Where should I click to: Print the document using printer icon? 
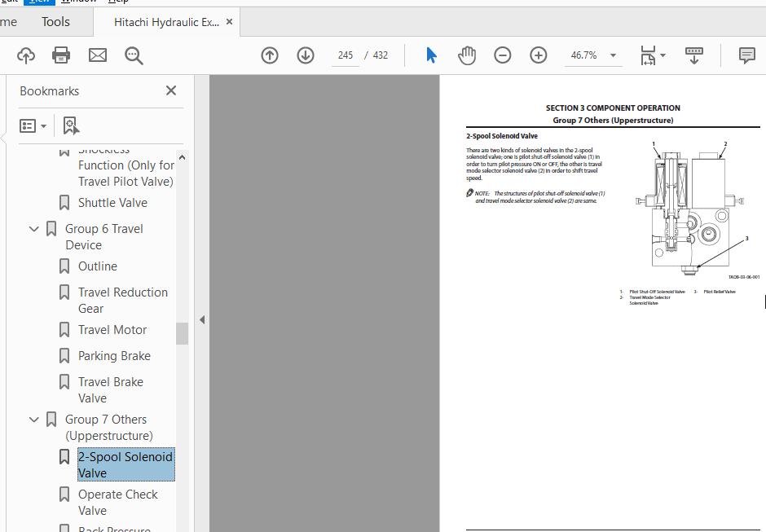tap(61, 55)
